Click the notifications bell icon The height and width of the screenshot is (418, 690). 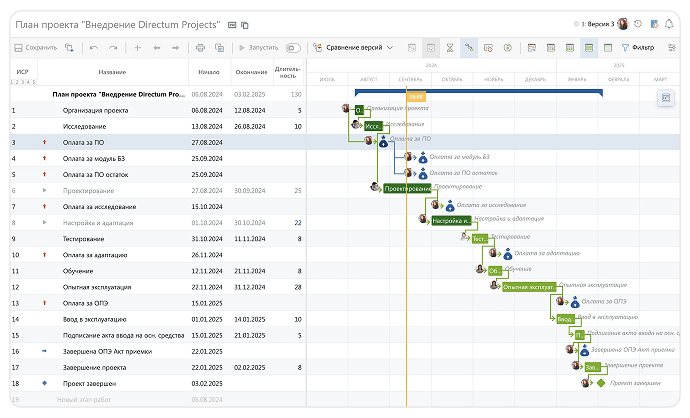pyautogui.click(x=668, y=24)
